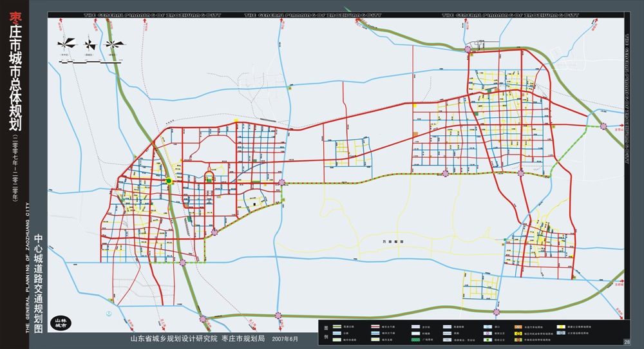This screenshot has width=644, height=349.
Task: Click the leftmost 'THE GENERAL PLANNING OF ZAOZHUANG CITY' header text
Action: (153, 15)
